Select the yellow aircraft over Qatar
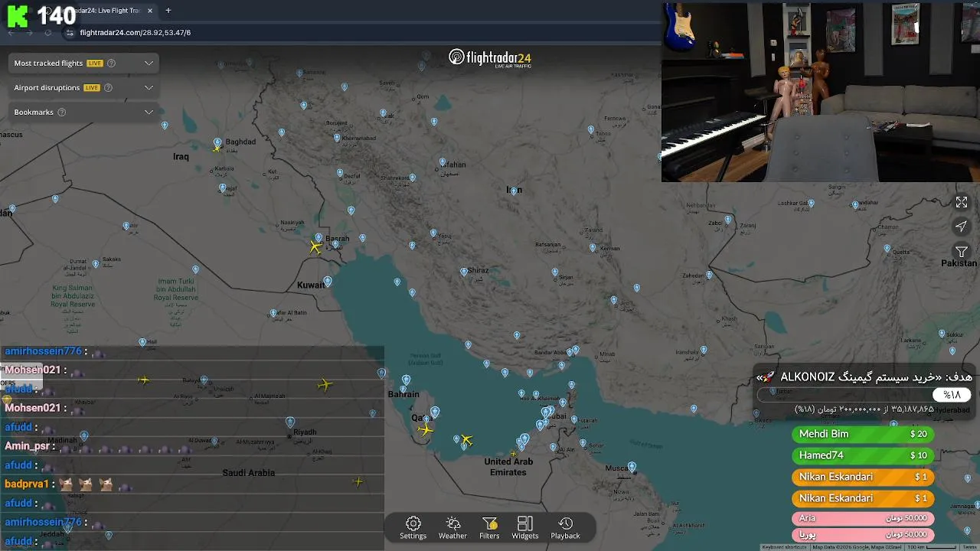Viewport: 980px width, 551px height. pyautogui.click(x=425, y=429)
